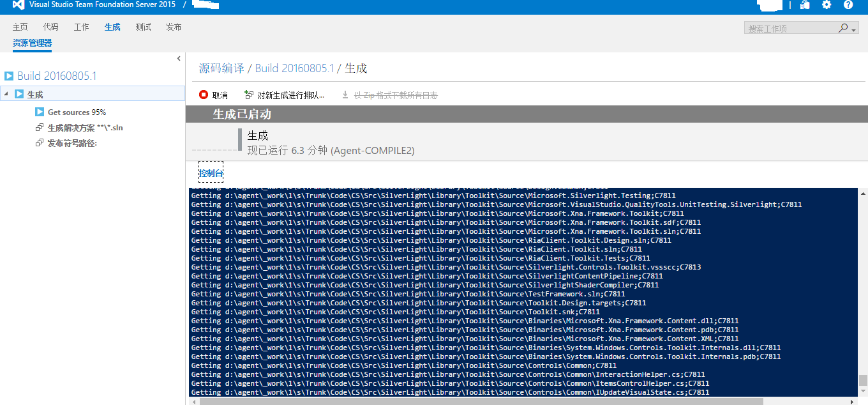The width and height of the screenshot is (868, 405).
Task: Open the 代码 tab
Action: coord(51,27)
